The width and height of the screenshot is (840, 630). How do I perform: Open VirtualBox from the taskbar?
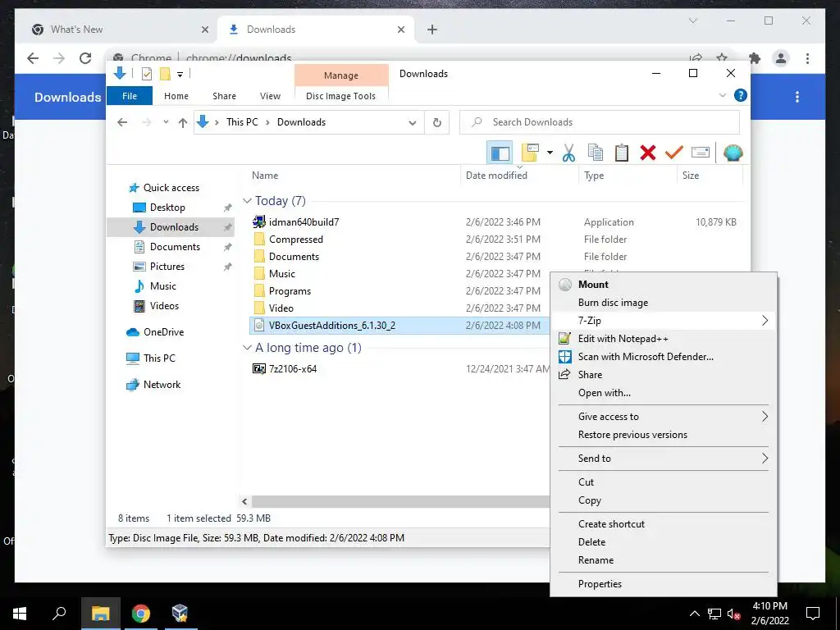coord(180,614)
